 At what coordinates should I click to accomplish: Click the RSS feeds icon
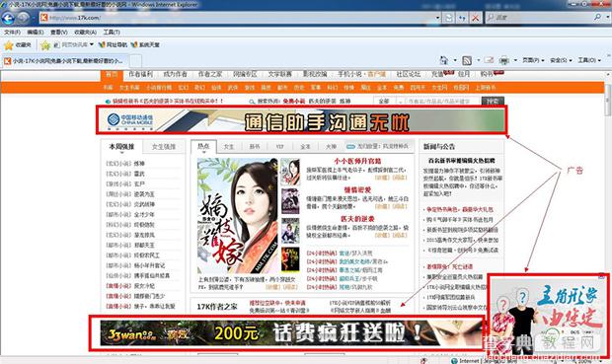click(x=467, y=60)
